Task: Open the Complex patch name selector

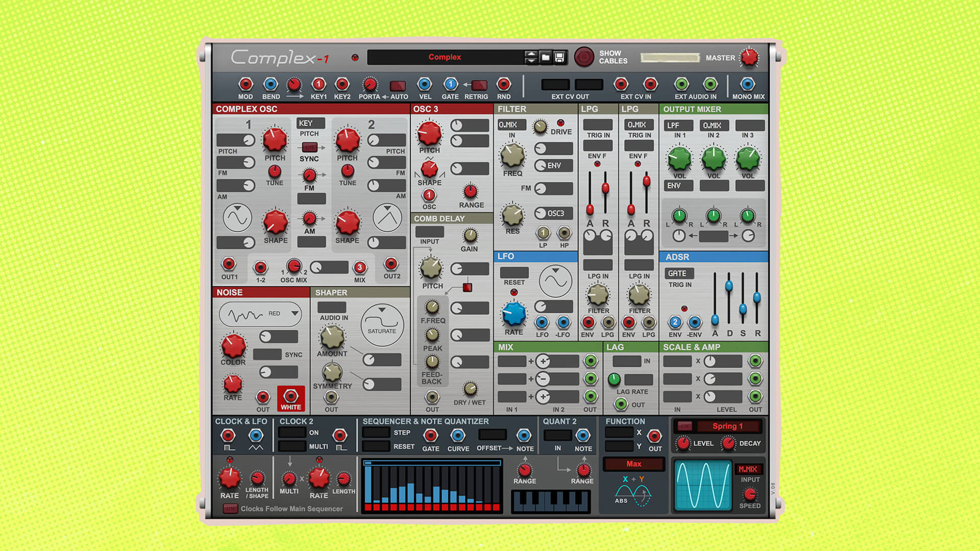Action: [x=445, y=57]
